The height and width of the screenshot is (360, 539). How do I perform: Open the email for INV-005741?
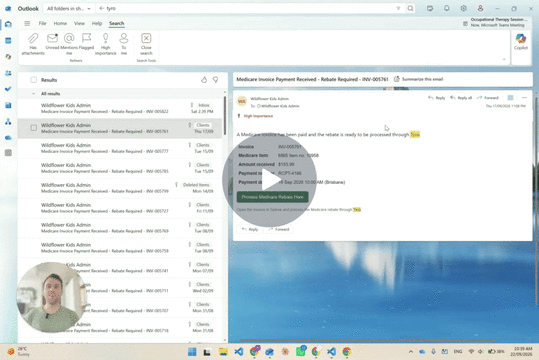click(x=120, y=268)
